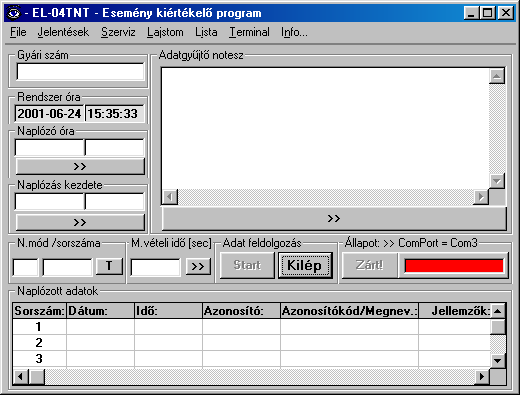
Task: Click the notesz scroll up arrow
Action: pyautogui.click(x=497, y=76)
